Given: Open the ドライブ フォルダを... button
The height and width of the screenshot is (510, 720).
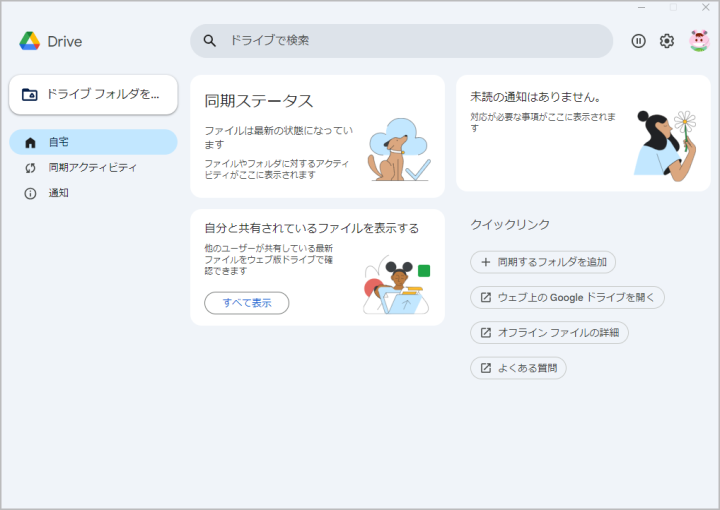Looking at the screenshot, I should click(x=93, y=94).
